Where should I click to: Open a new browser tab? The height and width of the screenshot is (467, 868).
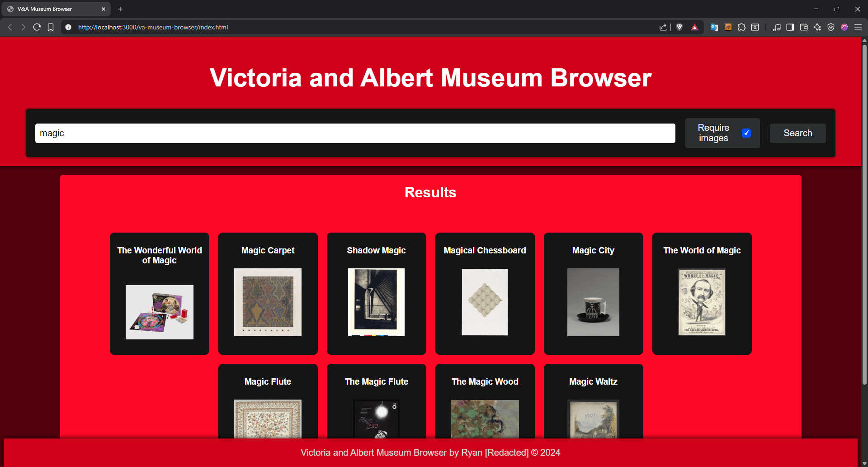[120, 9]
